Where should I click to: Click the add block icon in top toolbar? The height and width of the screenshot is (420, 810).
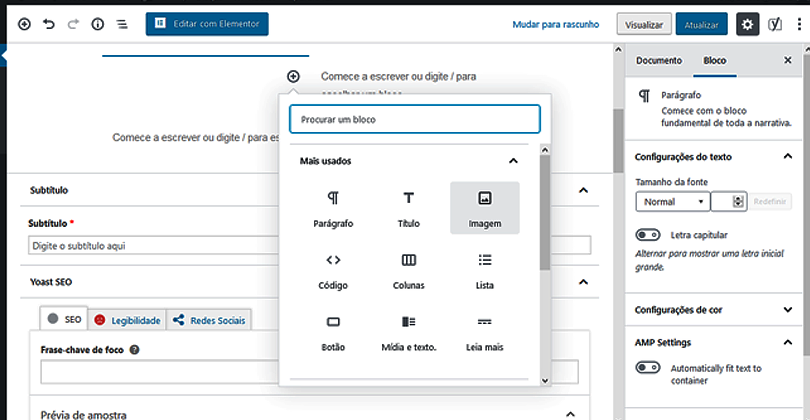coord(24,24)
